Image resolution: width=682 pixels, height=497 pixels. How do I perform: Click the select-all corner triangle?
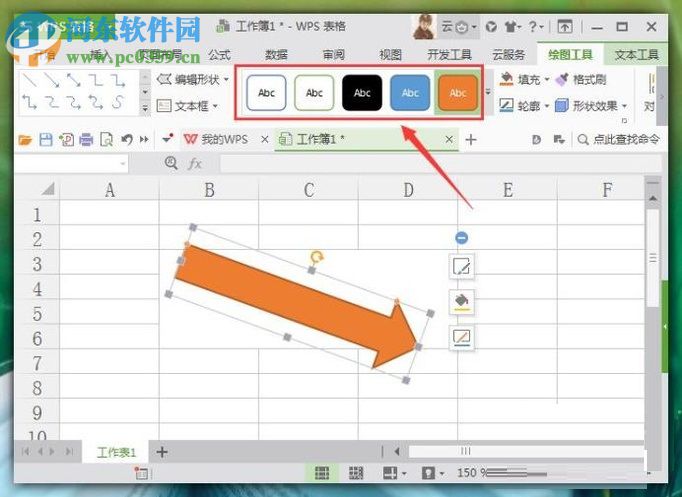coord(48,189)
